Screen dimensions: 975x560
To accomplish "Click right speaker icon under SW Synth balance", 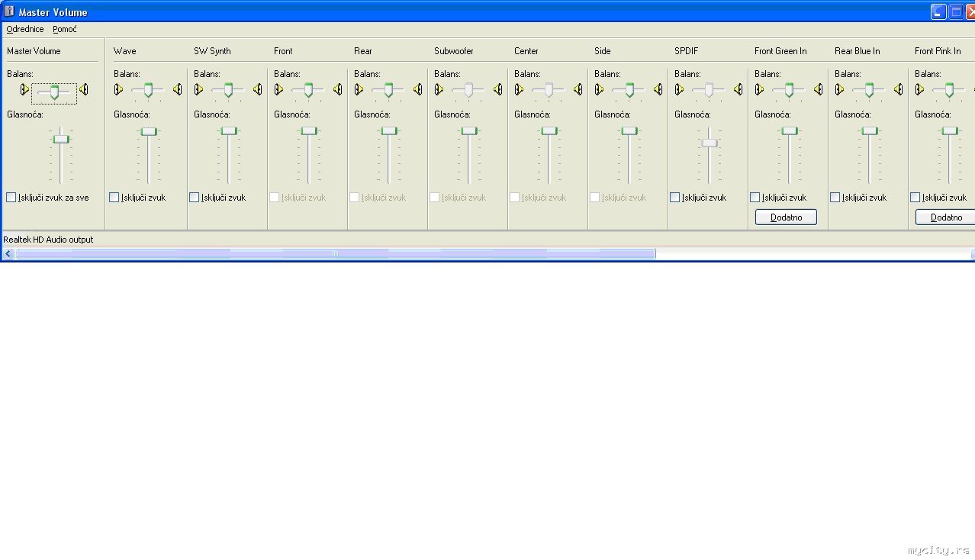I will [x=258, y=90].
